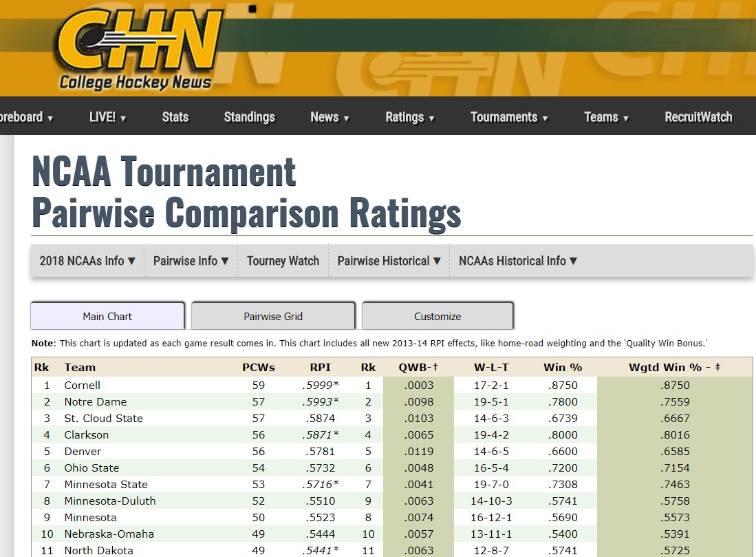
Task: Open the Ratings dropdown menu
Action: (410, 117)
